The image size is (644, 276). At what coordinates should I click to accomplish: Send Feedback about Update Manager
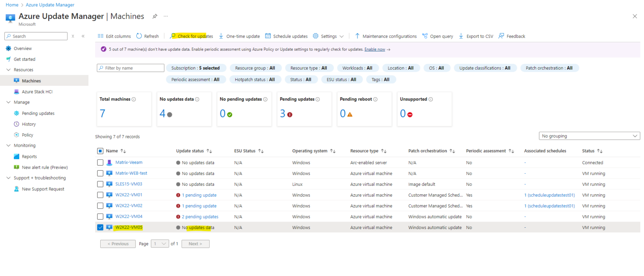[512, 36]
